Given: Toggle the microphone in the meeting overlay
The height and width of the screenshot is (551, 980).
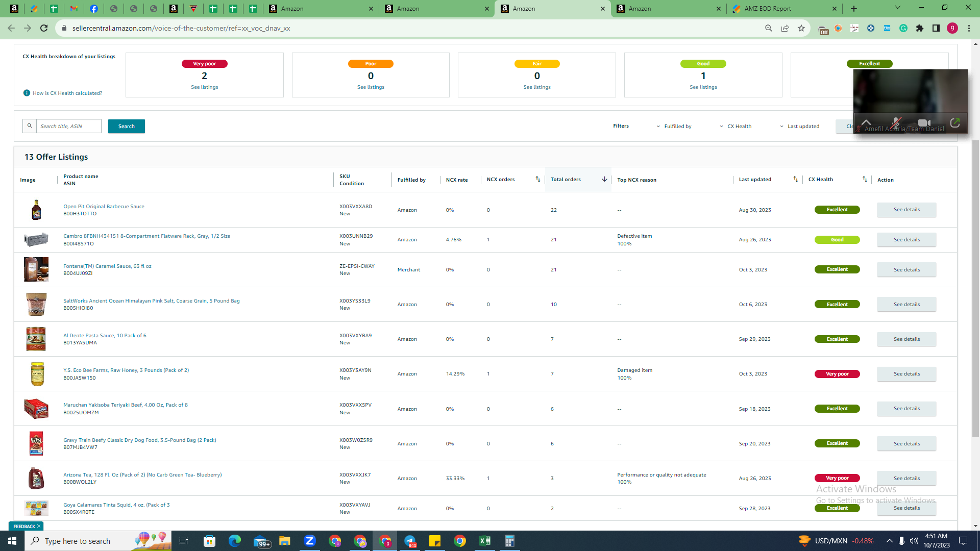Looking at the screenshot, I should [x=896, y=122].
